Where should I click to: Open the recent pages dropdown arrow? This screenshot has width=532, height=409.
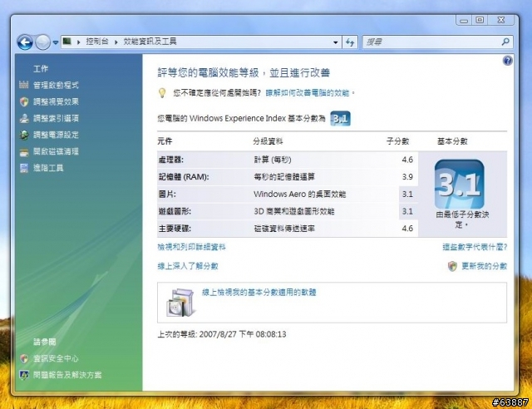(56, 42)
